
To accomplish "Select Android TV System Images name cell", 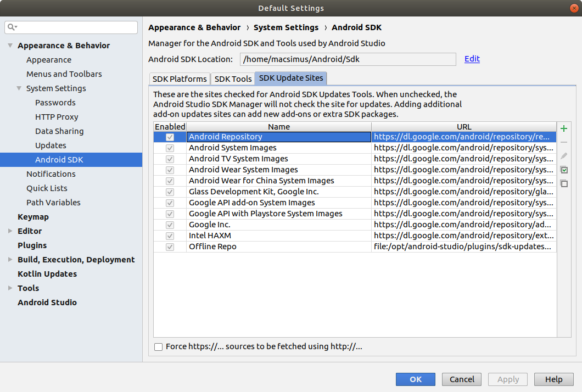I will click(279, 159).
